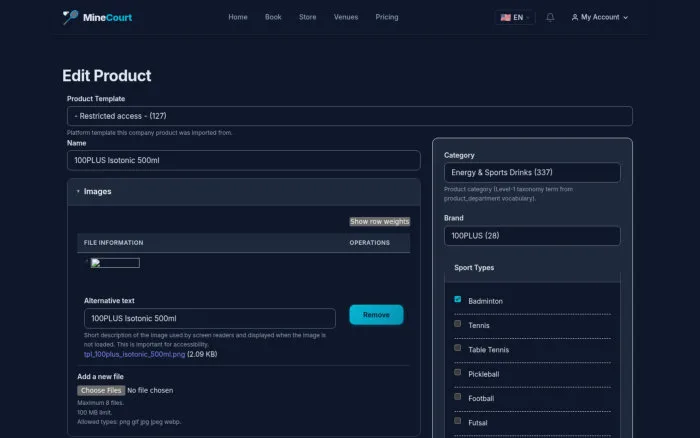The height and width of the screenshot is (438, 700).
Task: Open the notifications bell
Action: (x=550, y=17)
